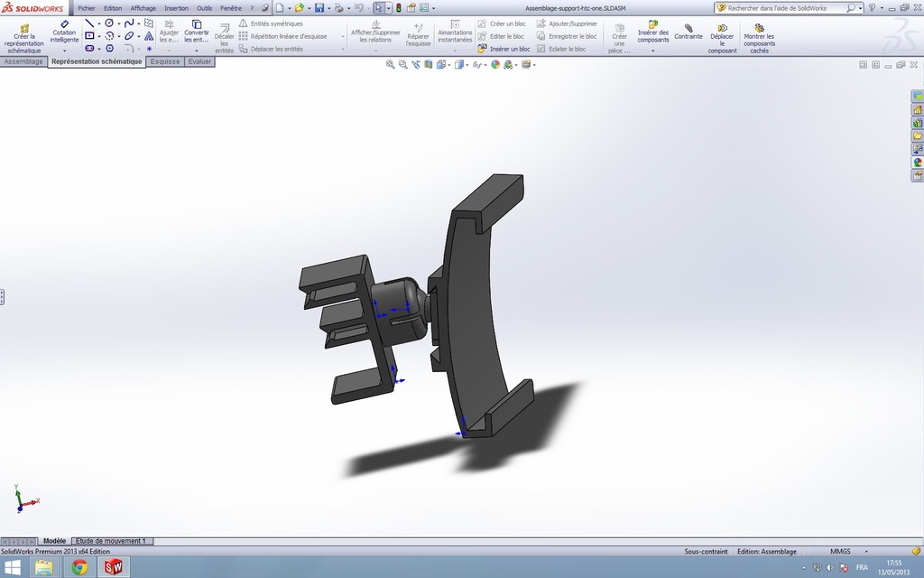Click the Zoom to Fit icon

coord(390,64)
